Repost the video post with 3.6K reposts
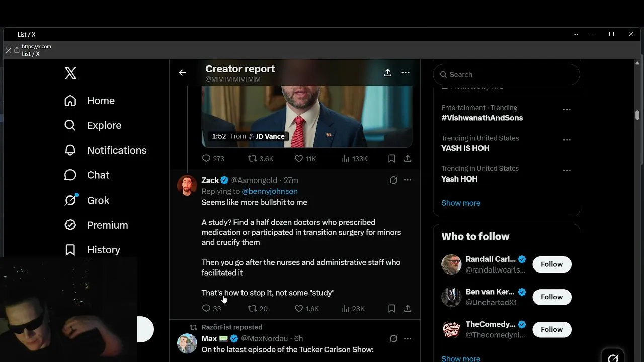Image resolution: width=644 pixels, height=362 pixels. point(261,159)
